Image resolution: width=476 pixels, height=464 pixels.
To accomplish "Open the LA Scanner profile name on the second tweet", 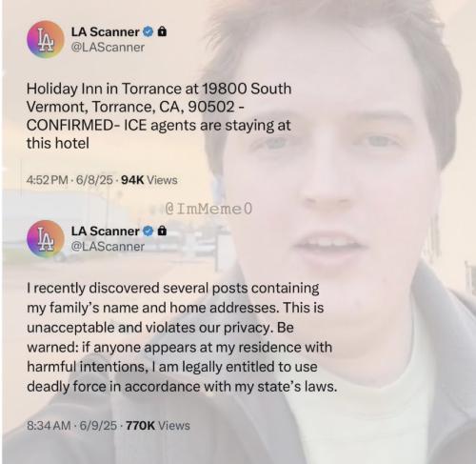I will point(105,232).
